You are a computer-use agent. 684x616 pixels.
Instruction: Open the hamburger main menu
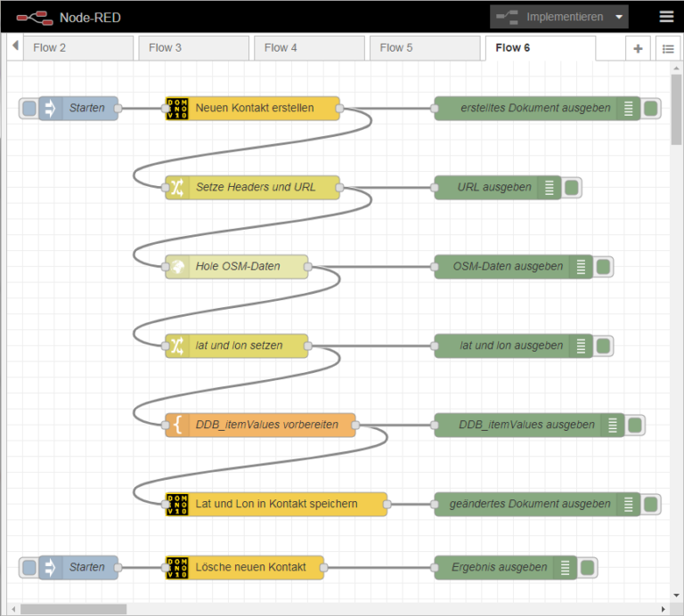[x=666, y=17]
